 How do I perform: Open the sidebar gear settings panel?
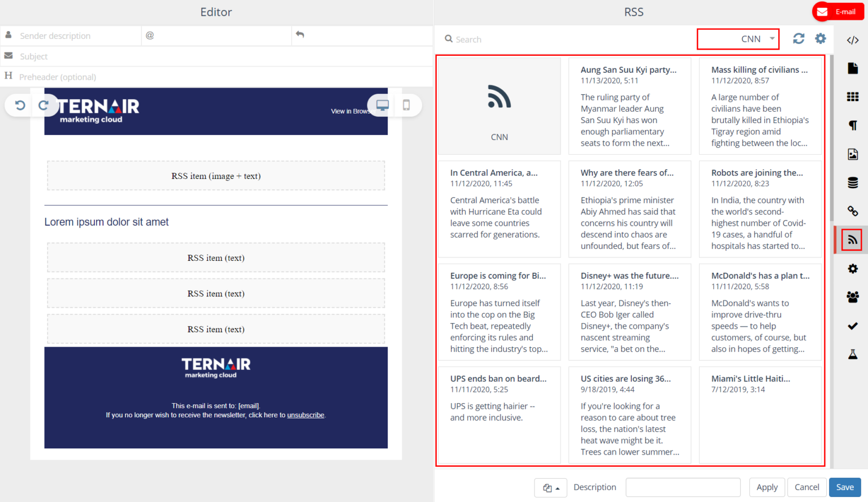click(853, 269)
